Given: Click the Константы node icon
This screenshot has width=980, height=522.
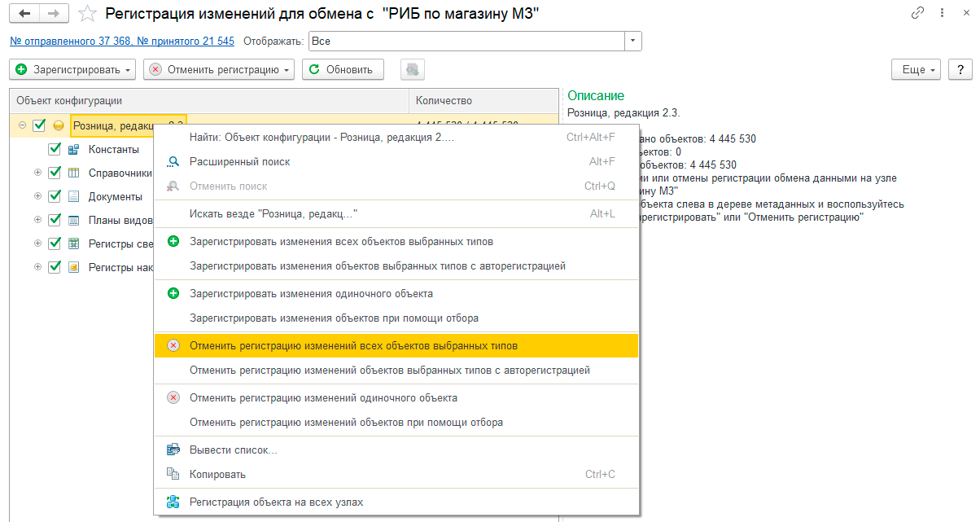Looking at the screenshot, I should point(73,149).
